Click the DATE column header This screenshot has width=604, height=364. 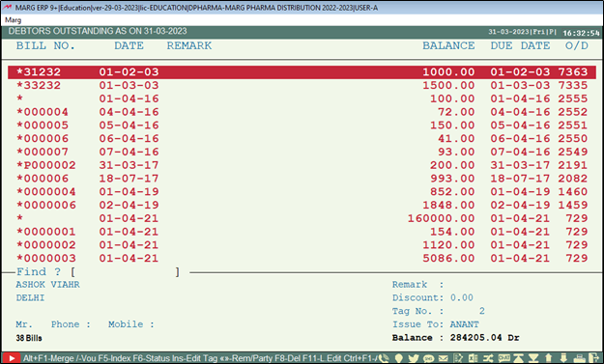[x=129, y=45]
